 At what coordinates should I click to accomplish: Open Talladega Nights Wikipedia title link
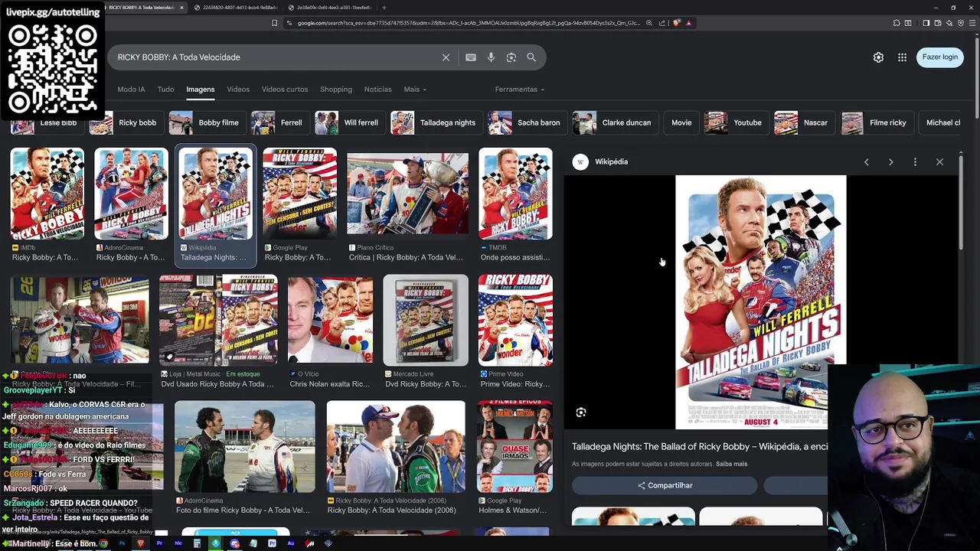(700, 446)
